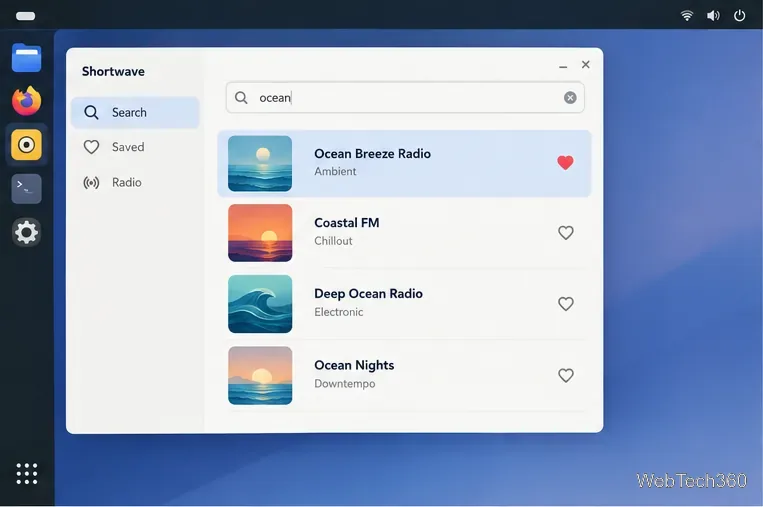Select the Coastal FM station name
The height and width of the screenshot is (507, 763).
pos(346,223)
